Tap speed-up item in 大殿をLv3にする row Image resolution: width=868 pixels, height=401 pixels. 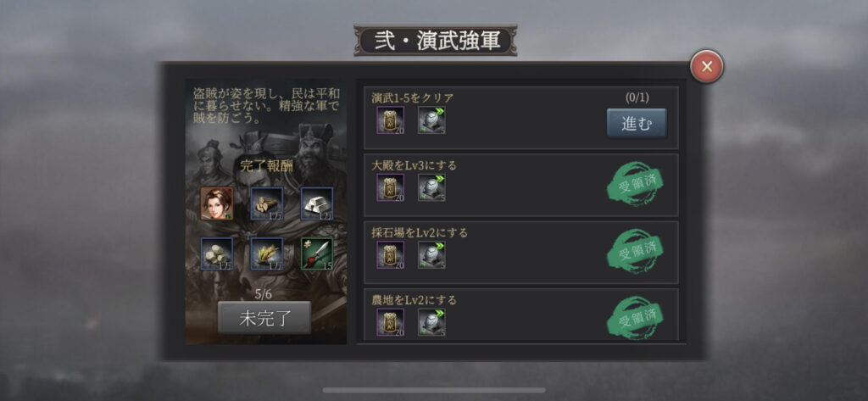pos(431,187)
